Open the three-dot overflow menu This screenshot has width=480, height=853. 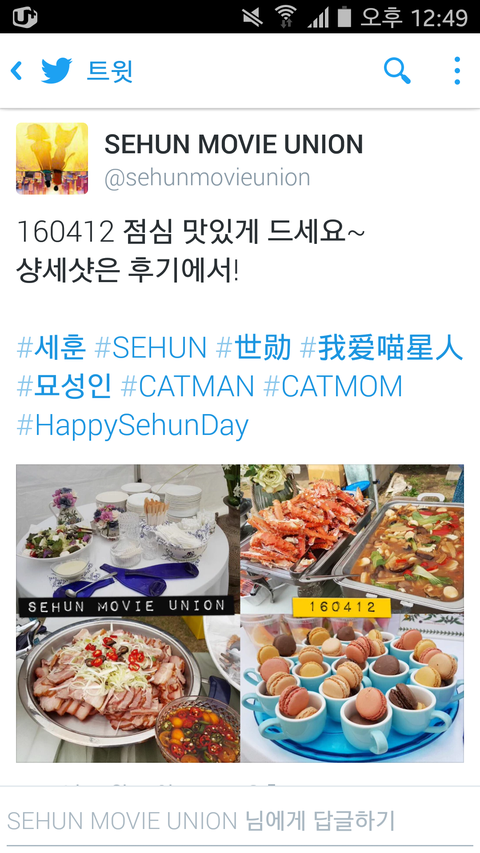pos(457,71)
